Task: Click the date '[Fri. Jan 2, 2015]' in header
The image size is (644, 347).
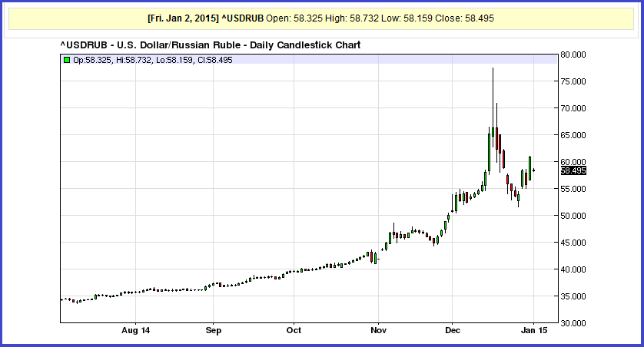Action: [183, 18]
